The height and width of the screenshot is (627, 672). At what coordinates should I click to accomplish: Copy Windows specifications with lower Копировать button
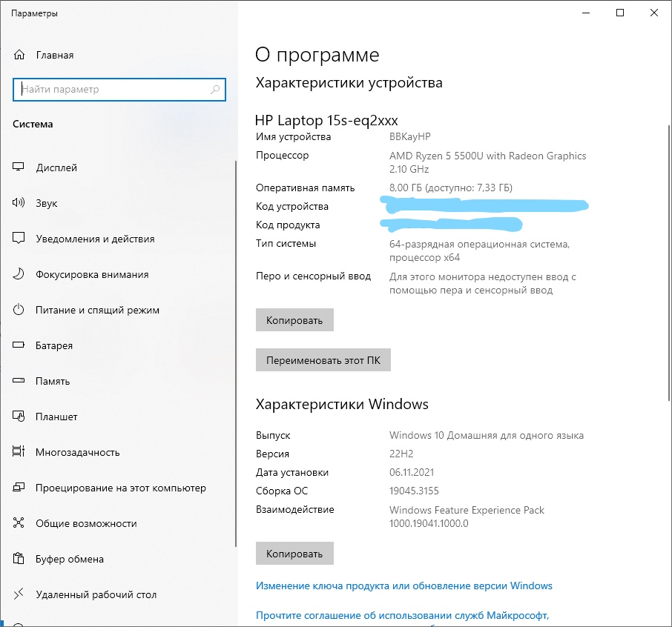[294, 554]
